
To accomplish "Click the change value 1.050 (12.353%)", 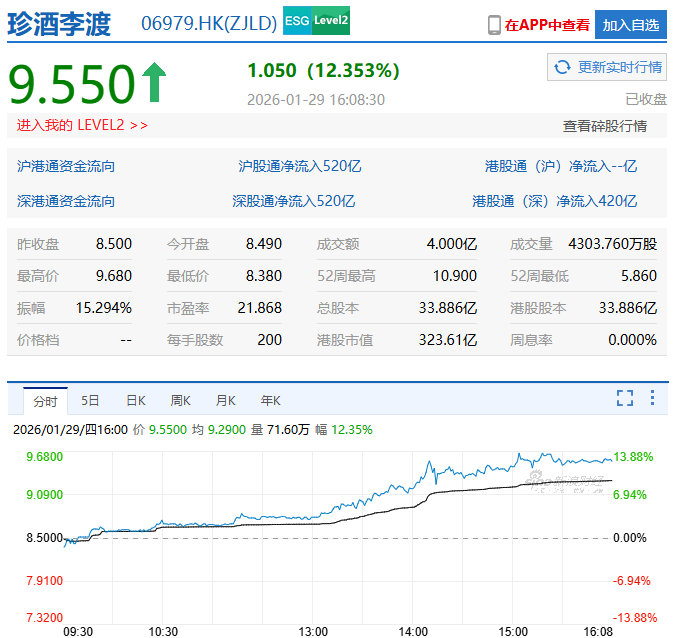I will (323, 71).
